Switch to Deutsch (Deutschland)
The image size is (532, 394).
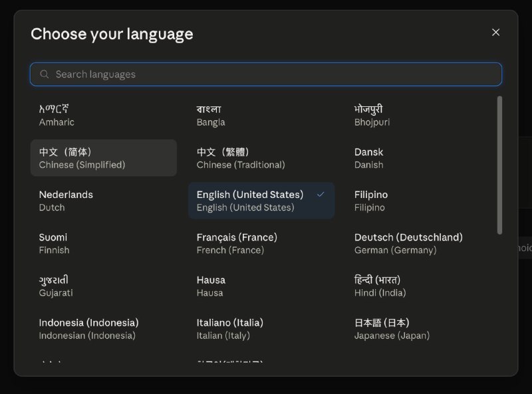pos(419,243)
